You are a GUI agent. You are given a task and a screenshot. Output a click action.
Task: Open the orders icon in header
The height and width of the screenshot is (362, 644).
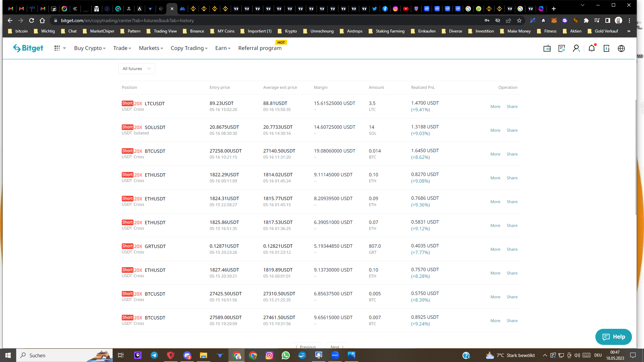562,49
